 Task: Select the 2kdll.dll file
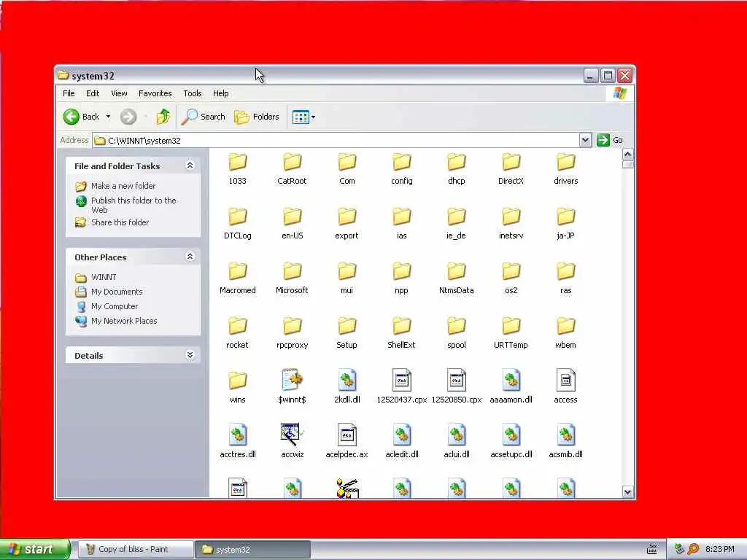(x=347, y=387)
